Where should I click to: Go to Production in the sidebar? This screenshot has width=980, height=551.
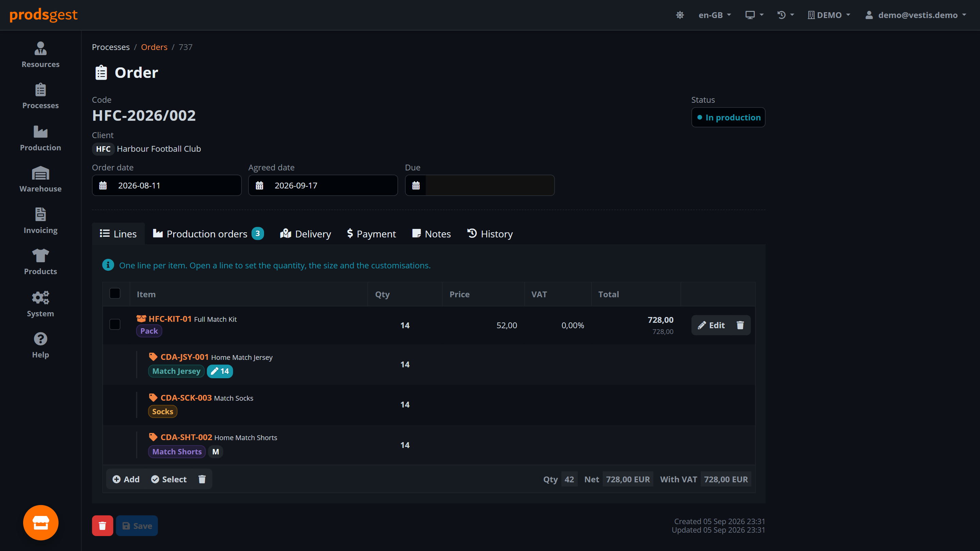click(40, 138)
